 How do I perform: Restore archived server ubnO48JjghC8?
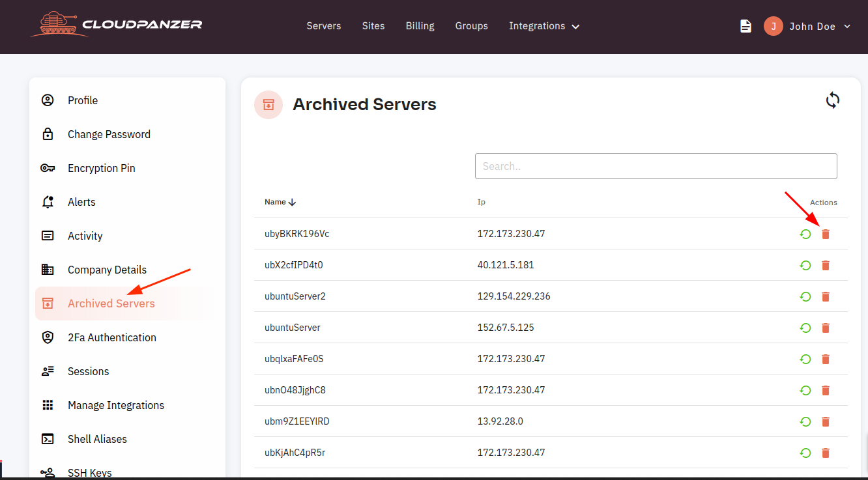(805, 390)
